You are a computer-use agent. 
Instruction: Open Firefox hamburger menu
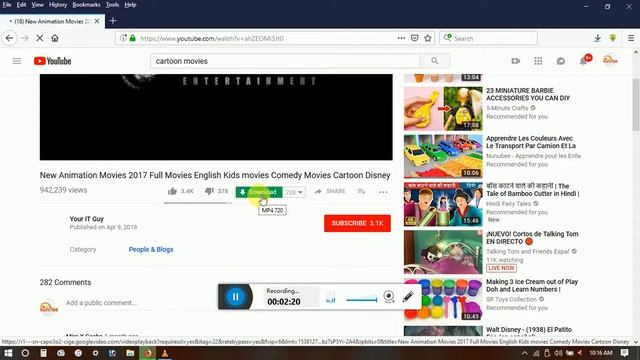pos(631,38)
